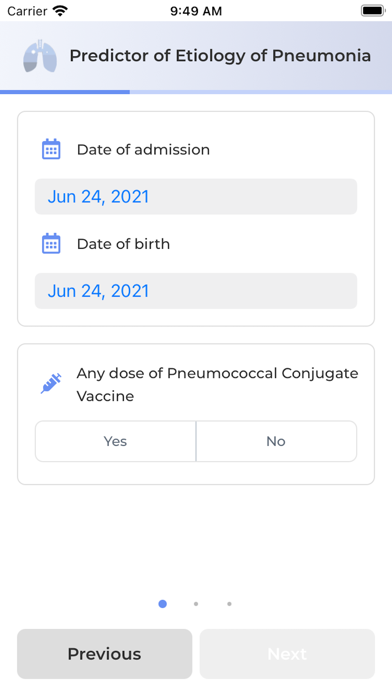Go to the first page indicator dot

click(x=162, y=604)
